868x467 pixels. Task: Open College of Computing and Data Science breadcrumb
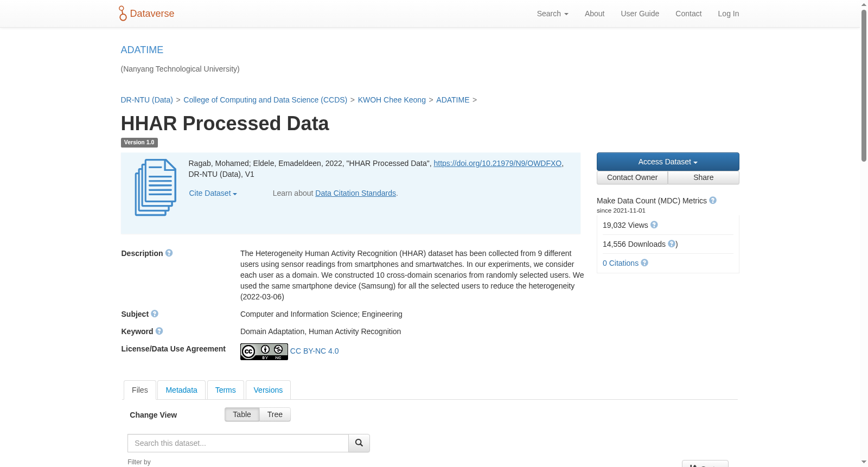[265, 100]
